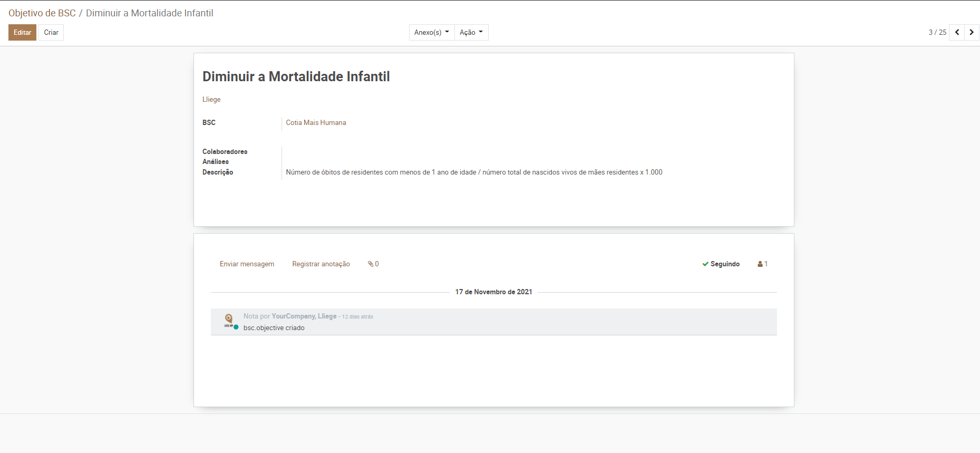
Task: Click the Criar button
Action: tap(51, 33)
